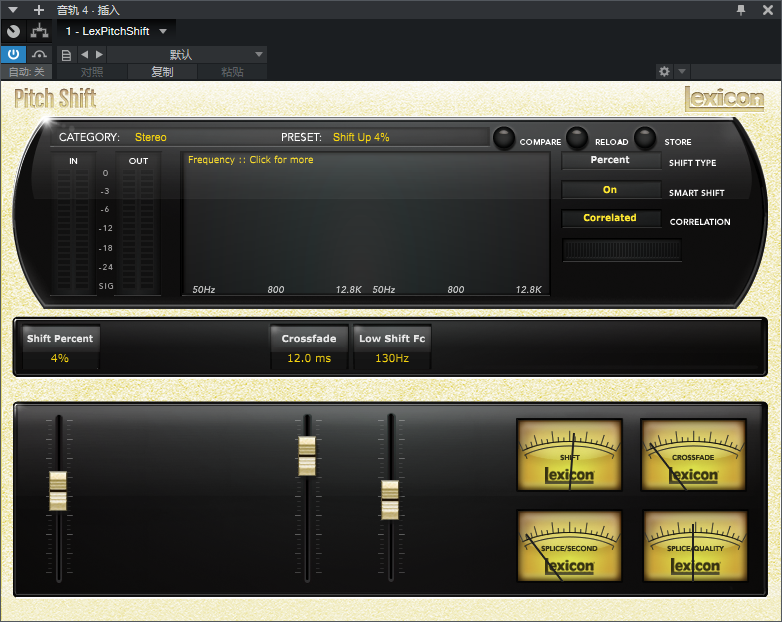
Task: Click the correlation meter bar display
Action: (x=622, y=249)
